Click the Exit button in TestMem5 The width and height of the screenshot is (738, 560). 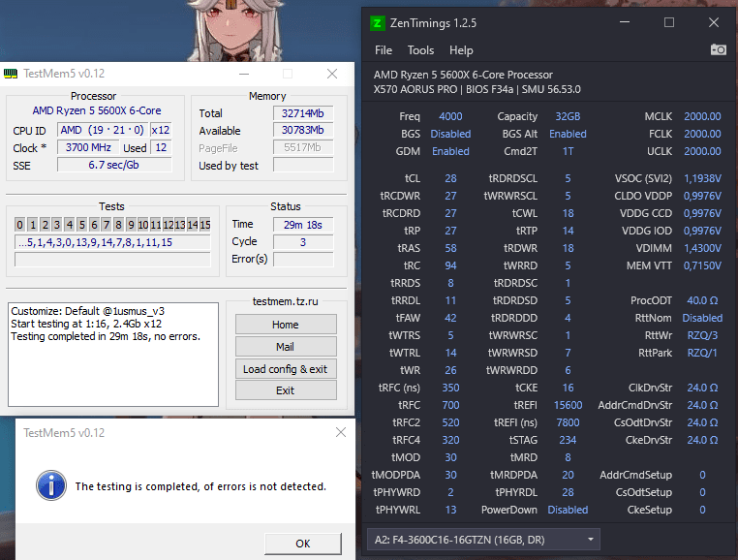pos(286,390)
